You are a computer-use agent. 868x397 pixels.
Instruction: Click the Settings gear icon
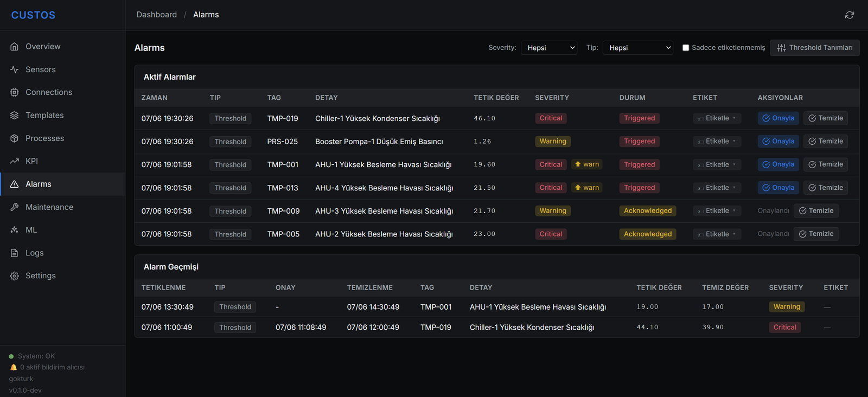[x=15, y=276]
